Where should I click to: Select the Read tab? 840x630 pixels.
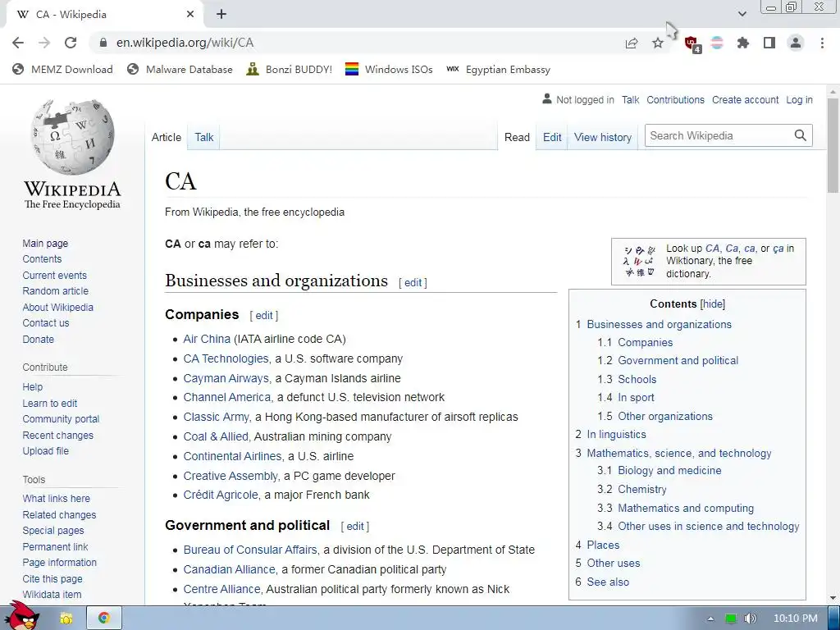(x=517, y=137)
